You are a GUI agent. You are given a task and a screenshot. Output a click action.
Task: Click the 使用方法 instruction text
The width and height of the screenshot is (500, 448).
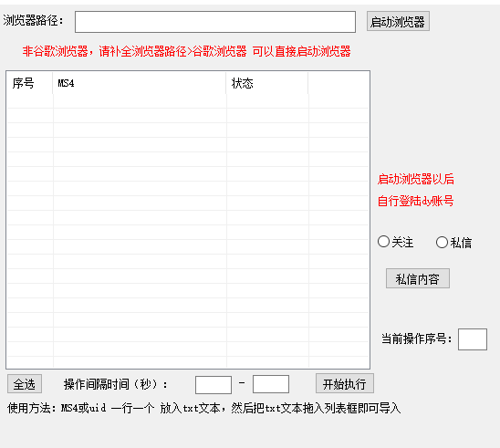(203, 408)
